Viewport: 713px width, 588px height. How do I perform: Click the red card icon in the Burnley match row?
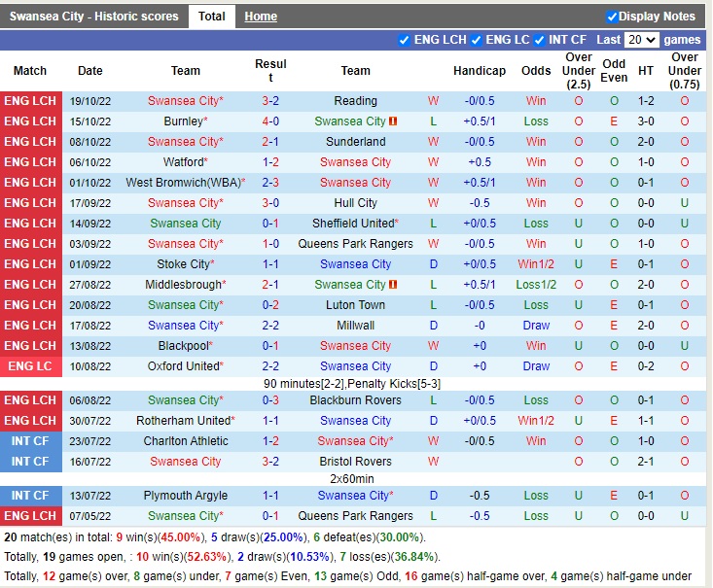pos(393,121)
